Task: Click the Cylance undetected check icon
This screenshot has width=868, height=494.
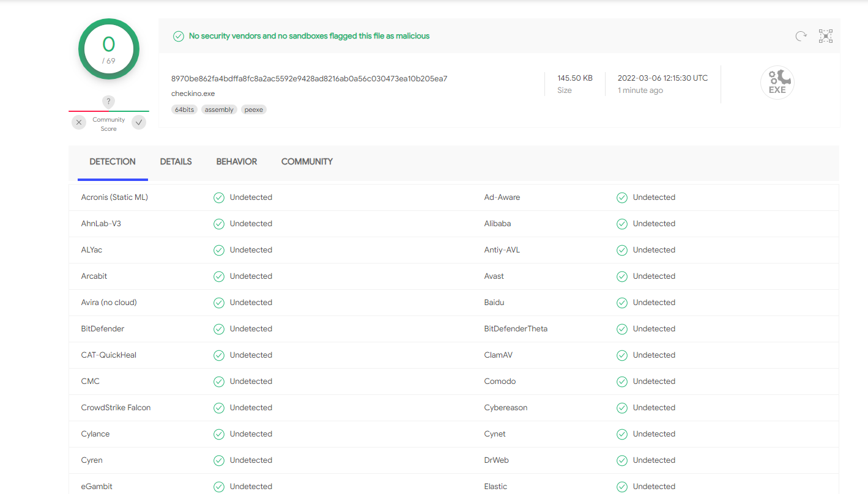Action: coord(219,434)
